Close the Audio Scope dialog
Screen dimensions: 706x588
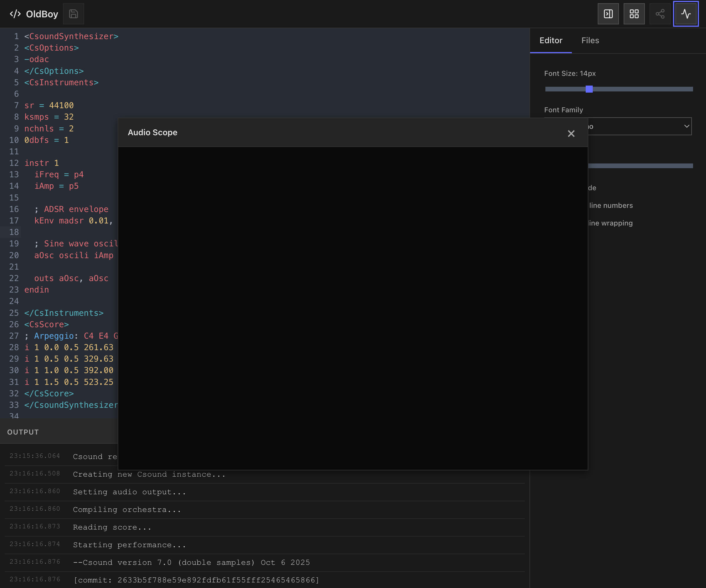tap(571, 133)
